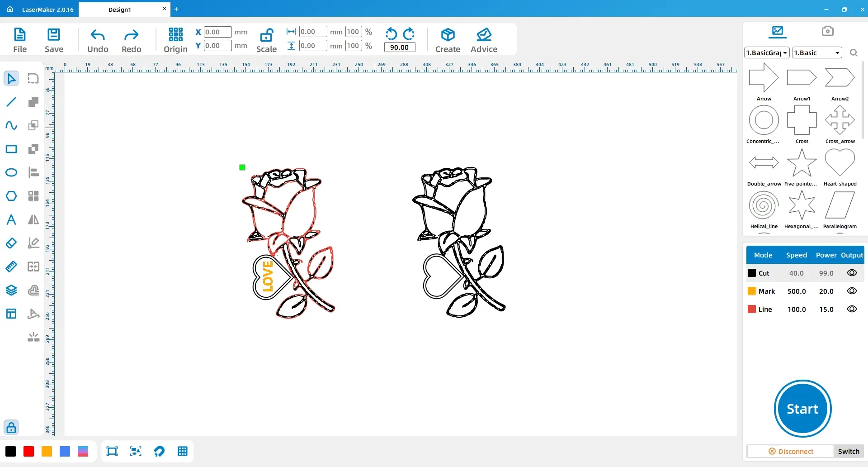The height and width of the screenshot is (467, 868).
Task: Choose the Line drawing tool
Action: (11, 102)
